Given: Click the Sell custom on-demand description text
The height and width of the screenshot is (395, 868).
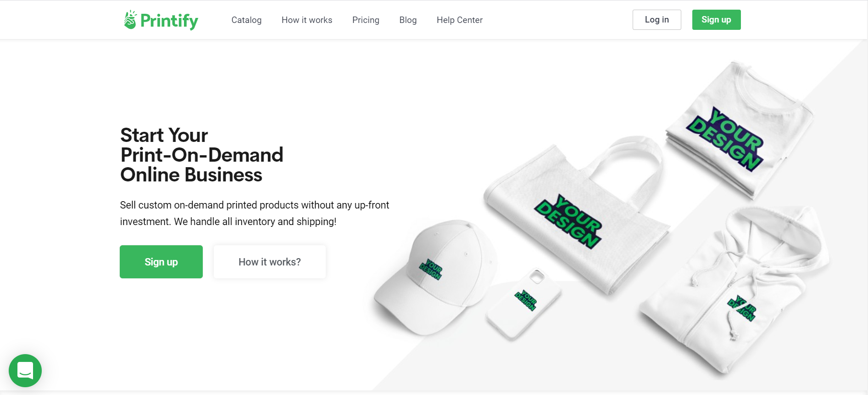Looking at the screenshot, I should 255,213.
